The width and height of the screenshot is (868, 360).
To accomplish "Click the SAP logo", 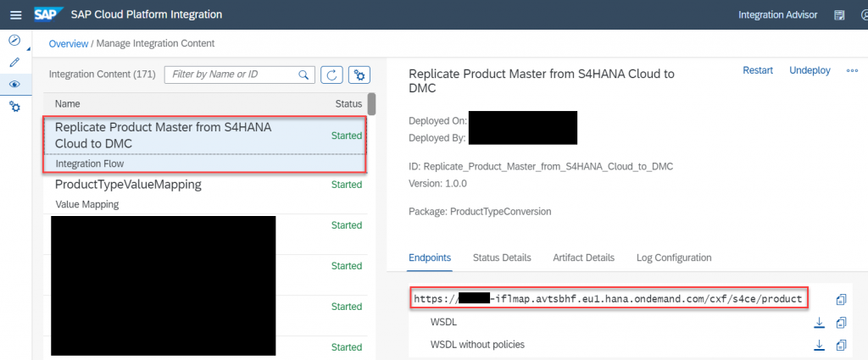I will coord(48,14).
